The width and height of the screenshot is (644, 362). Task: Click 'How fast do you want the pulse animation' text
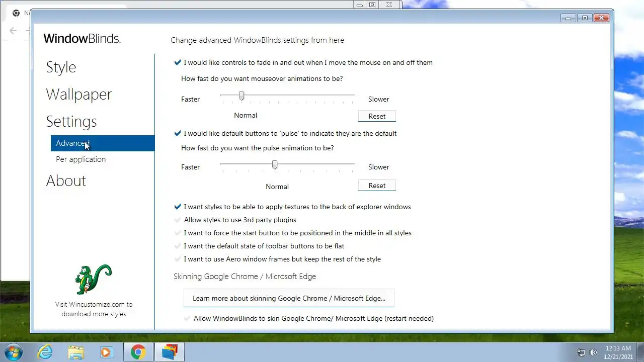(x=258, y=148)
